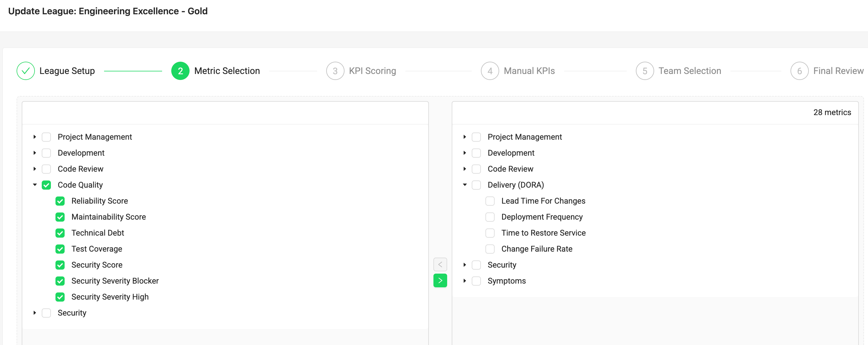Screen dimensions: 868x345
Task: Collapse the Delivery (DORA) tree node
Action: pyautogui.click(x=465, y=185)
